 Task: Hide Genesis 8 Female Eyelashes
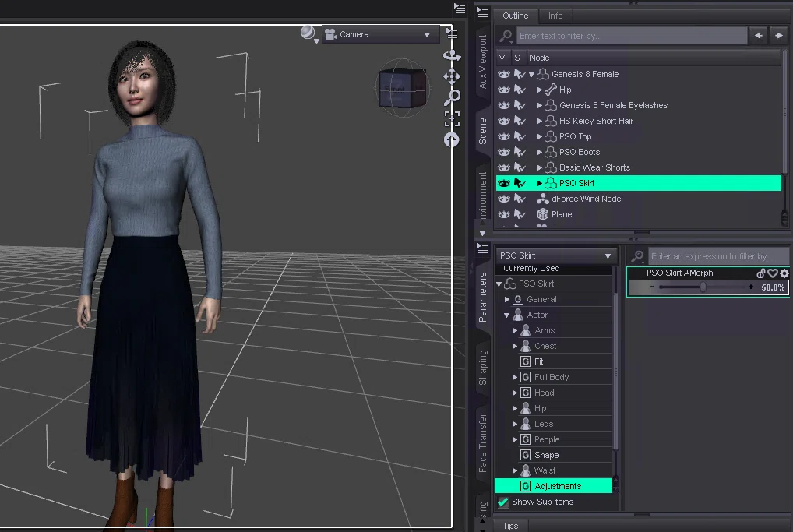click(x=504, y=105)
